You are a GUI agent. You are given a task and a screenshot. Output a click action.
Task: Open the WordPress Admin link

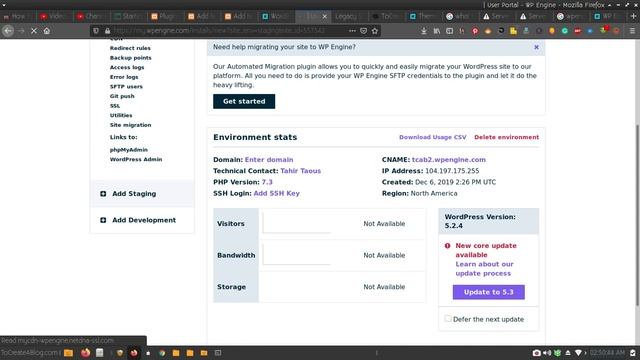click(x=136, y=159)
